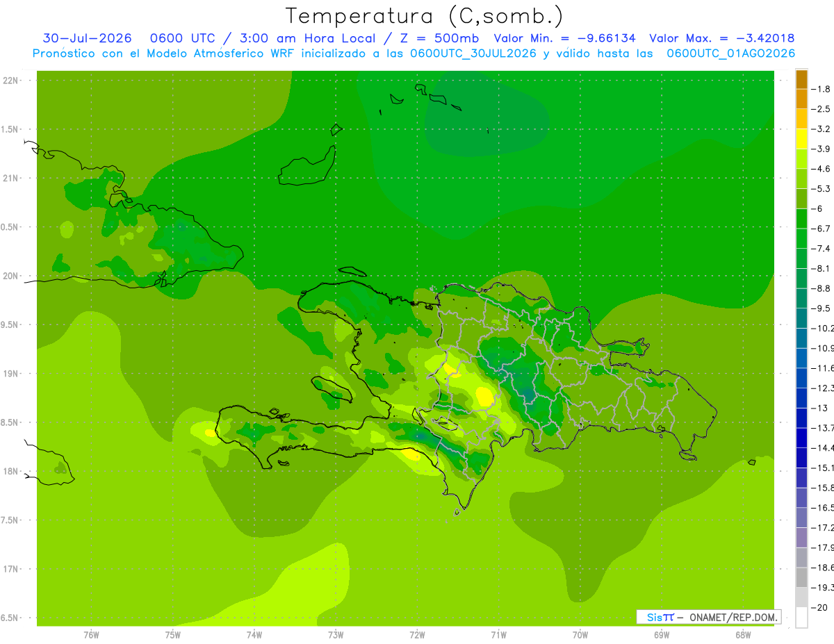Image resolution: width=834 pixels, height=644 pixels.
Task: Click the '69W' longitude label
Action: click(662, 636)
